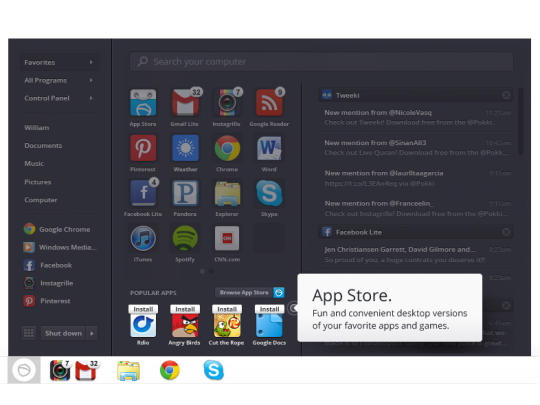Open Gmail Lite with 32 unread
The height and width of the screenshot is (405, 540).
click(186, 102)
